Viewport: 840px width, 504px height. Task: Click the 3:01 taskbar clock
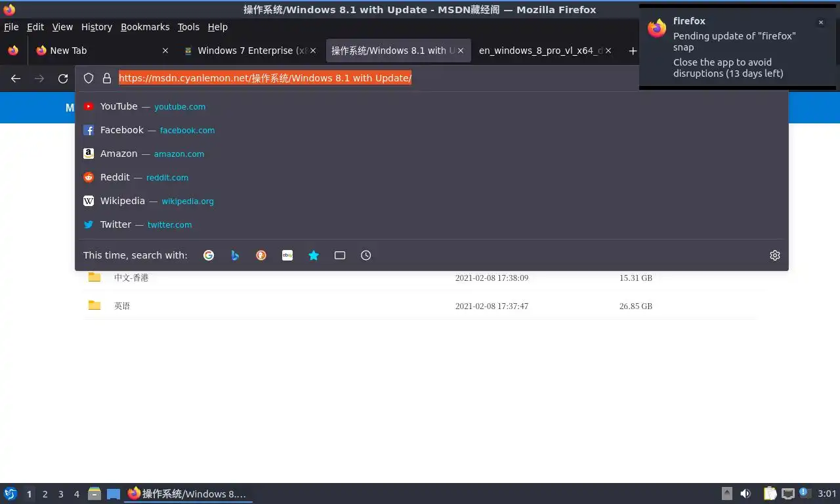pos(827,493)
